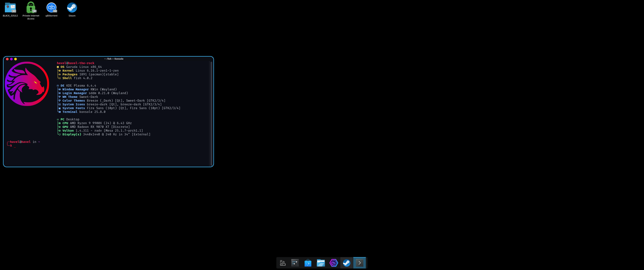
Task: Click the Kernel version line in the terminal
Action: coord(90,71)
